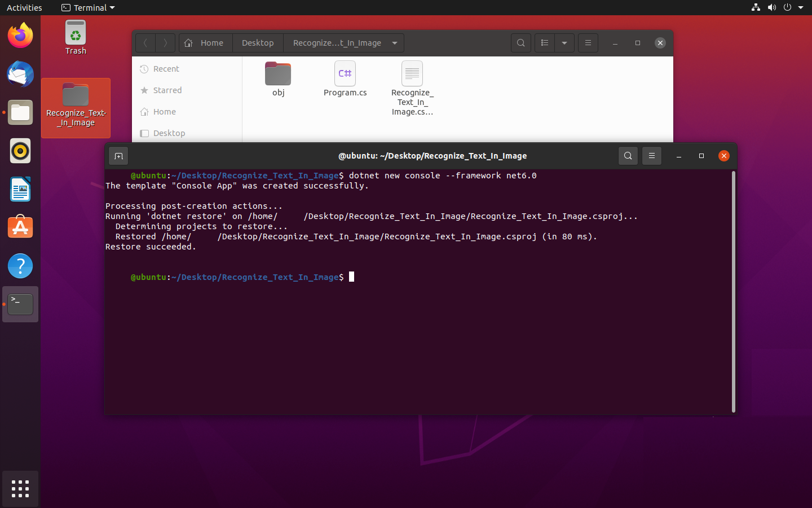Open the file manager hamburger menu
This screenshot has width=812, height=508.
click(588, 43)
